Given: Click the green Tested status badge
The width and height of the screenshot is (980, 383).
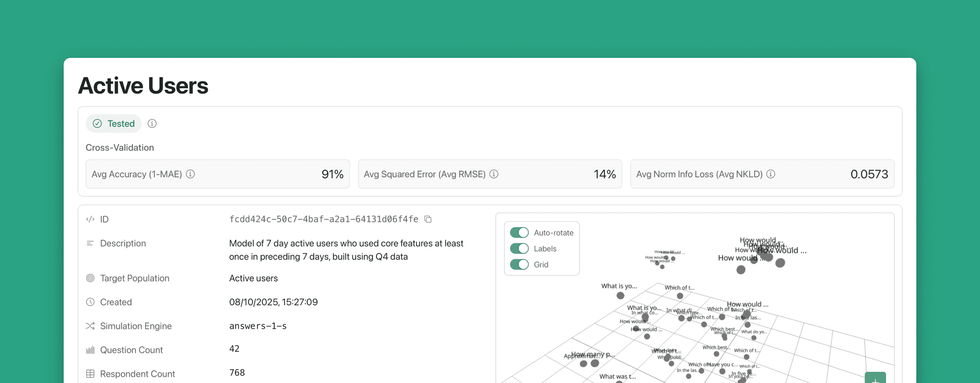Looking at the screenshot, I should tap(114, 124).
